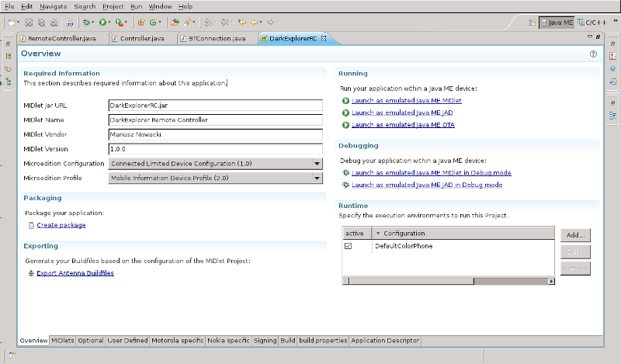
Task: Click the Javadoc at-sign icon in right sidebar
Action: pyautogui.click(x=612, y=68)
